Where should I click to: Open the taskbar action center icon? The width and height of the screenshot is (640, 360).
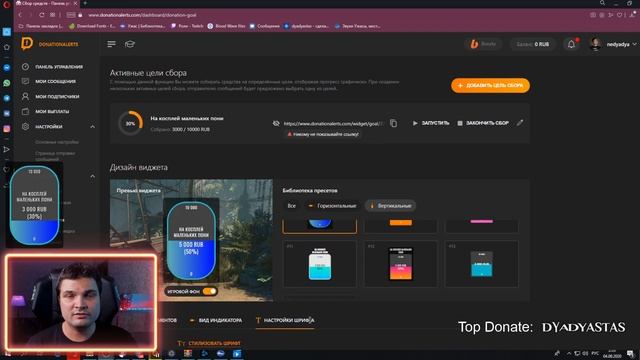(x=631, y=353)
